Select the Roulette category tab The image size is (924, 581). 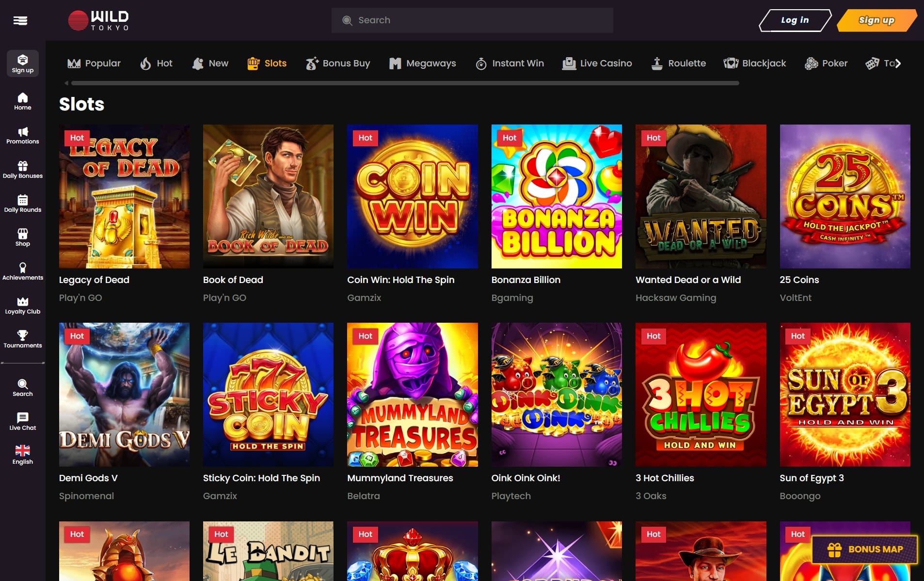pyautogui.click(x=678, y=63)
